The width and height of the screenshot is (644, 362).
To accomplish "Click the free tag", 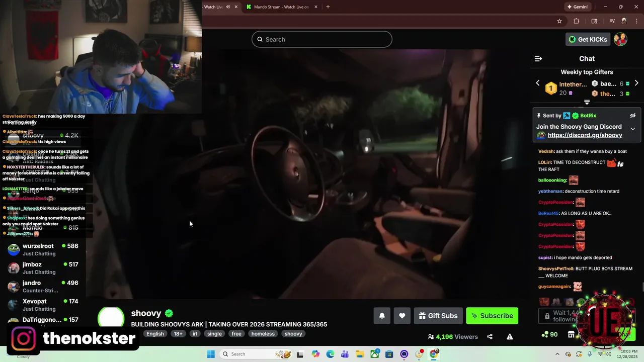I will pyautogui.click(x=236, y=334).
